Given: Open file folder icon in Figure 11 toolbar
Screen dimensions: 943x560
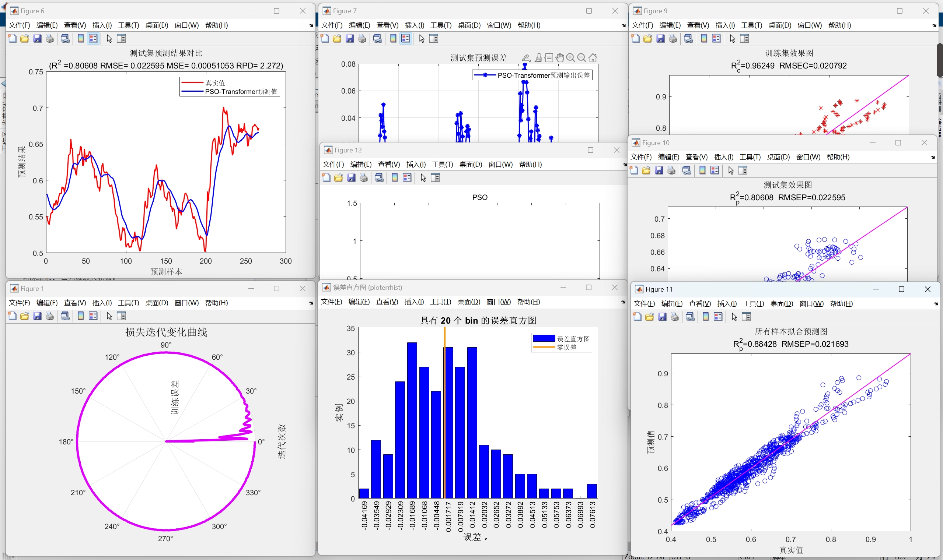Looking at the screenshot, I should click(650, 317).
